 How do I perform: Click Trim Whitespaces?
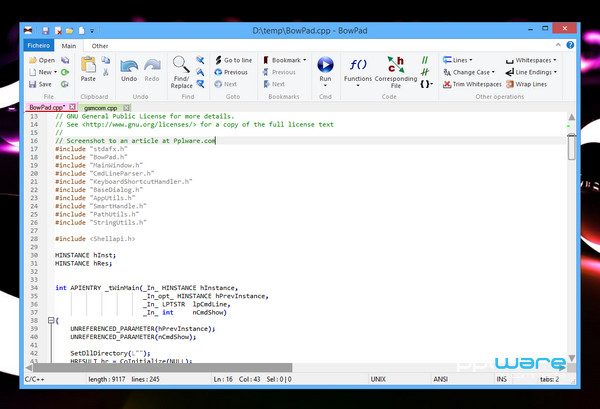tap(472, 84)
